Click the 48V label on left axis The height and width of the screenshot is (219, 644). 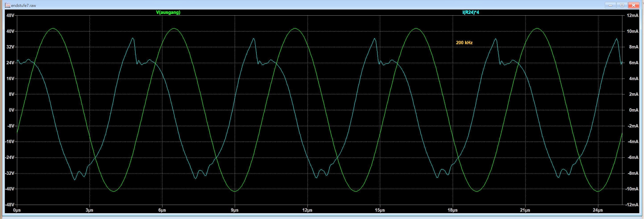tap(10, 15)
